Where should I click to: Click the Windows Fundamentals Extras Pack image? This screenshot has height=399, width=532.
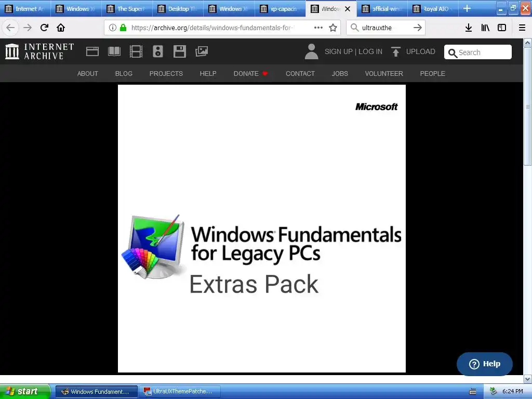point(262,229)
